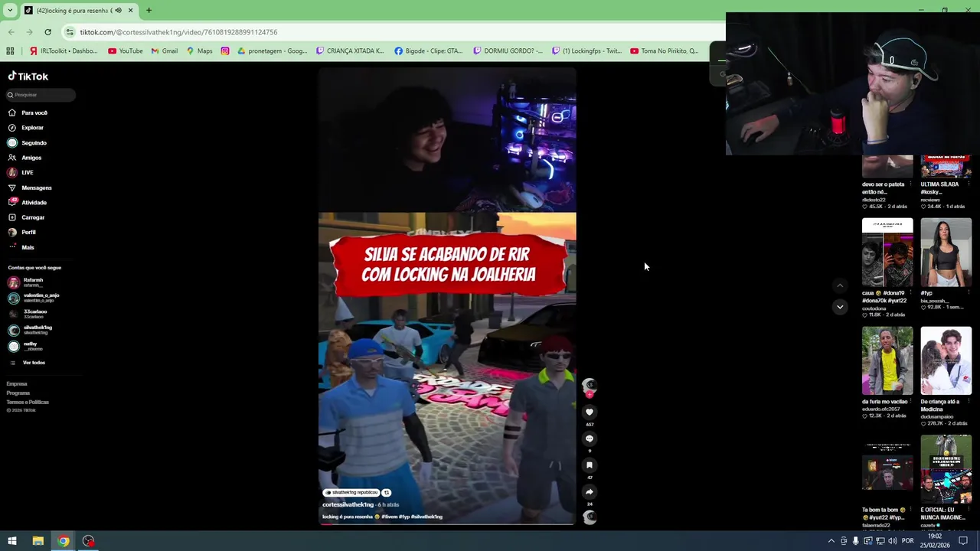The image size is (980, 551).
Task: Open a new Chrome tab
Action: [149, 11]
